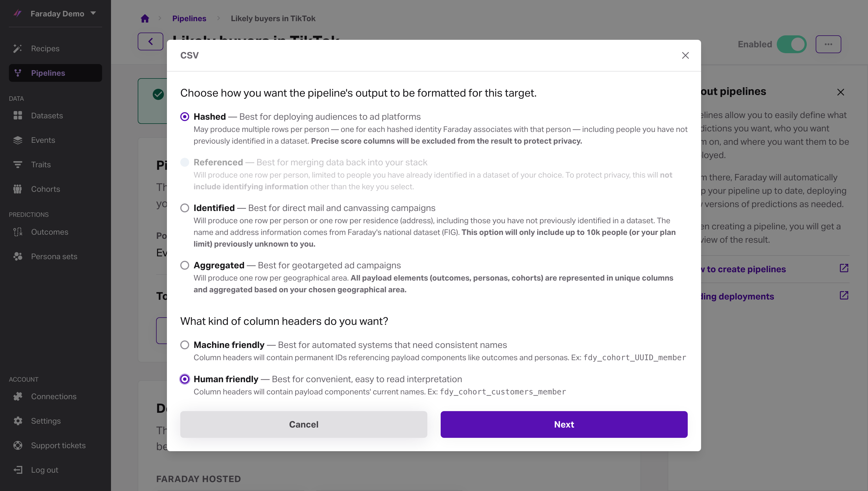Click Likely buyers in TikTok breadcrumb text
This screenshot has height=491, width=868.
pyautogui.click(x=273, y=19)
